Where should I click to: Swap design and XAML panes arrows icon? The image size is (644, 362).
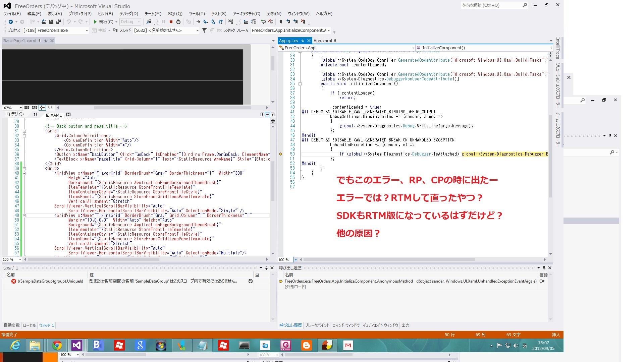(x=35, y=115)
